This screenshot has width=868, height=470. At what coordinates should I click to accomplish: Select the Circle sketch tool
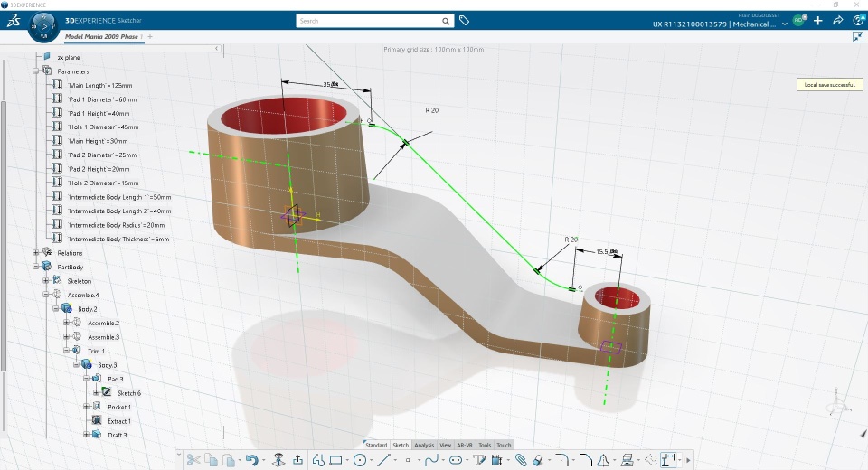tap(360, 460)
